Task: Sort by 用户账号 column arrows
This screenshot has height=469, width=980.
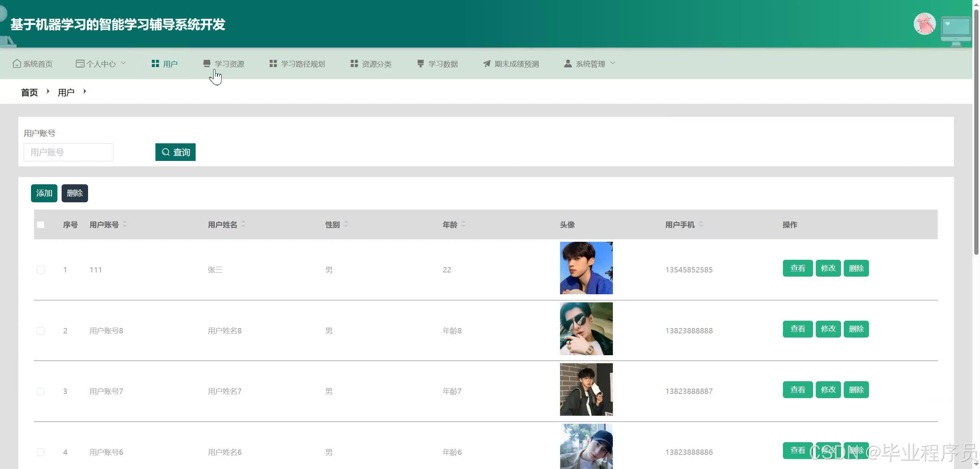Action: click(125, 224)
